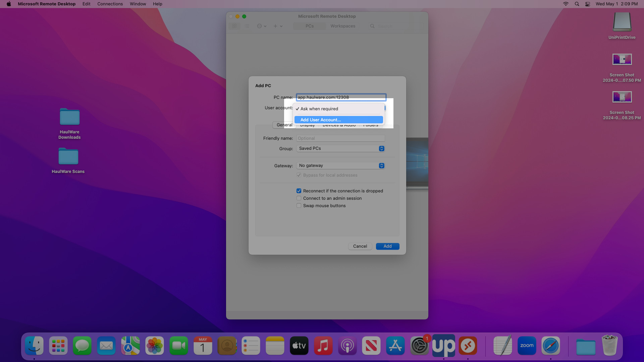Screen dimensions: 644x362
Task: Click the Cancel button
Action: 360,246
